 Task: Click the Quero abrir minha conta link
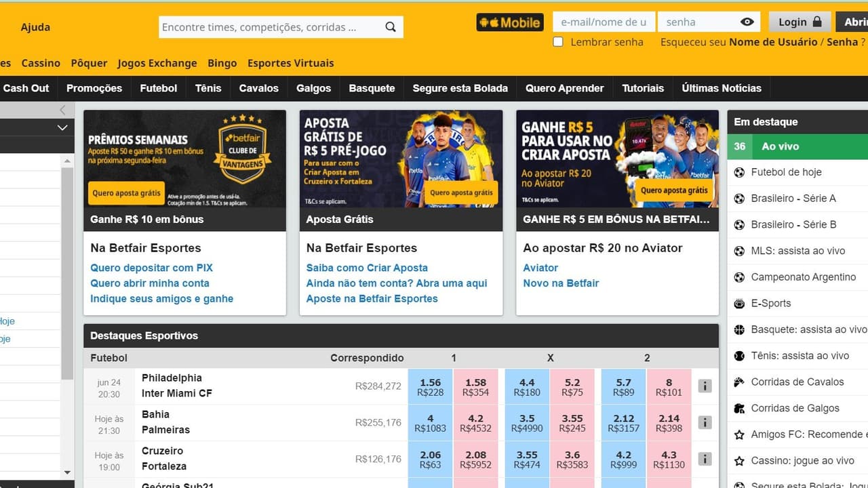[150, 283]
